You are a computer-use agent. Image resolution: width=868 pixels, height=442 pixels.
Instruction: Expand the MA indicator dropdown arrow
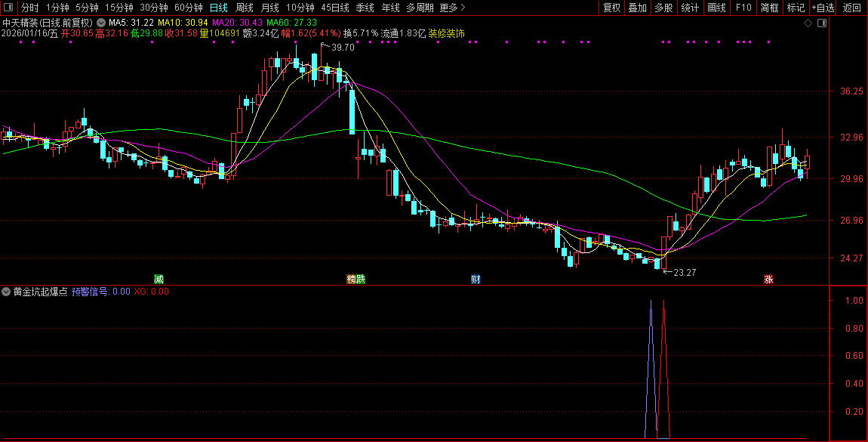pyautogui.click(x=101, y=23)
